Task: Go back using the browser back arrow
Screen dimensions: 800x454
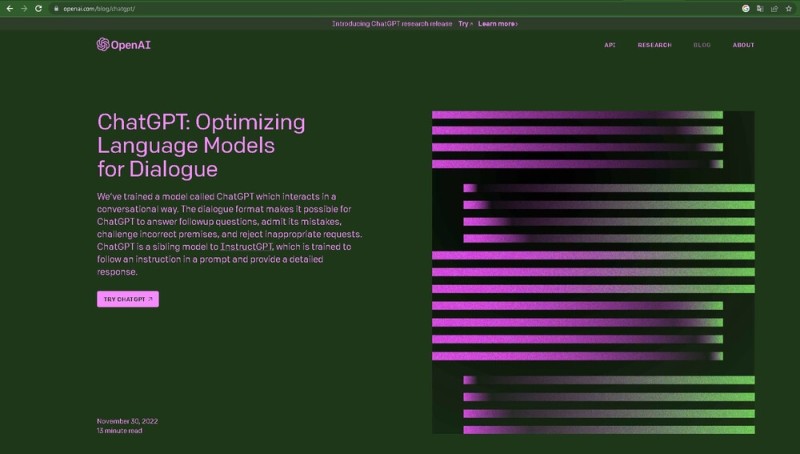Action: coord(10,9)
